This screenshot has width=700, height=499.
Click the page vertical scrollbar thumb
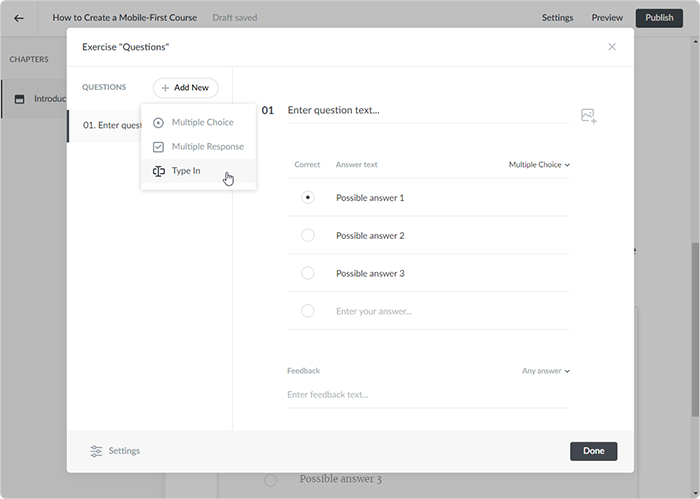(695, 329)
